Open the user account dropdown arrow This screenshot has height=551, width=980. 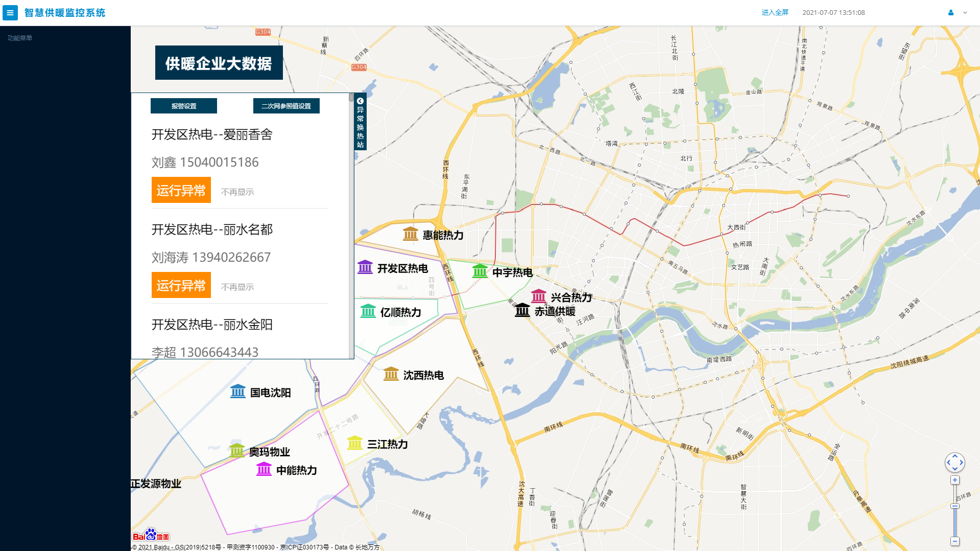[x=965, y=13]
